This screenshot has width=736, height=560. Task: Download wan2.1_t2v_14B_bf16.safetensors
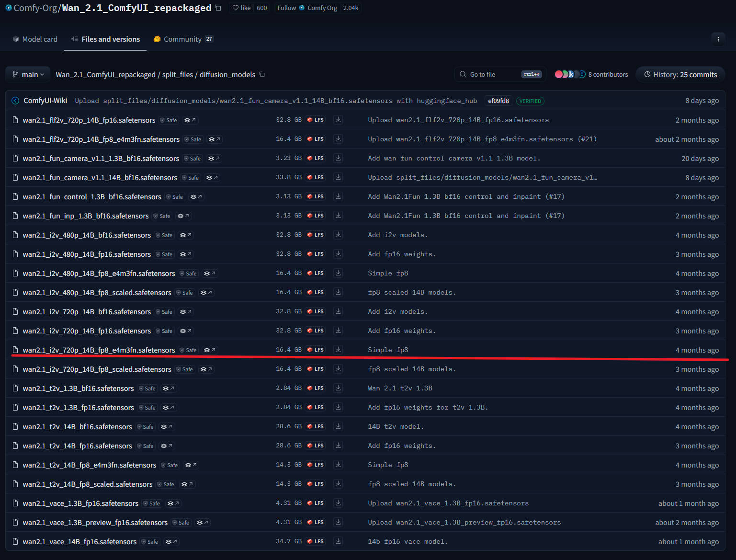pos(338,426)
